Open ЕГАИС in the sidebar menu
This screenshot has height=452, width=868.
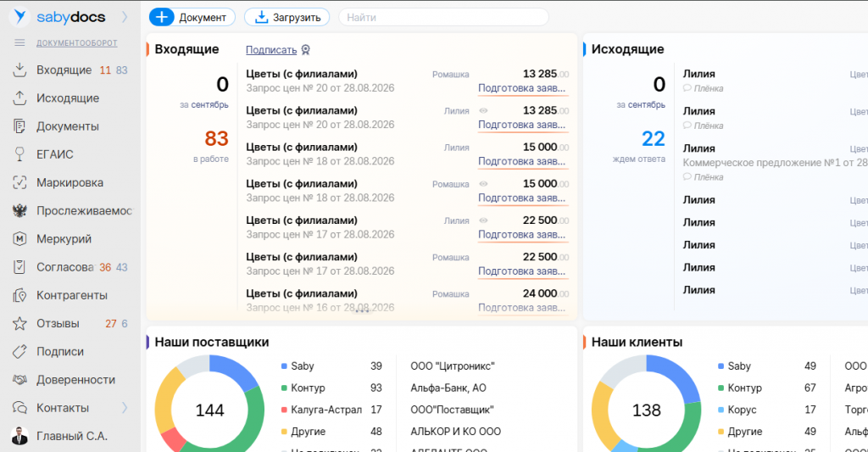pyautogui.click(x=55, y=154)
